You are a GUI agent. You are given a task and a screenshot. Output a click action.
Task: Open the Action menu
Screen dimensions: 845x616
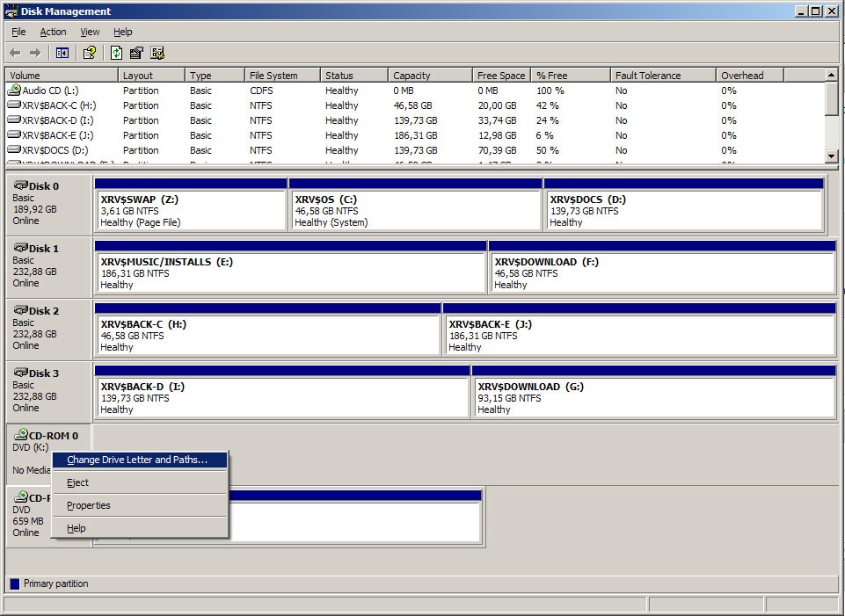tap(53, 32)
